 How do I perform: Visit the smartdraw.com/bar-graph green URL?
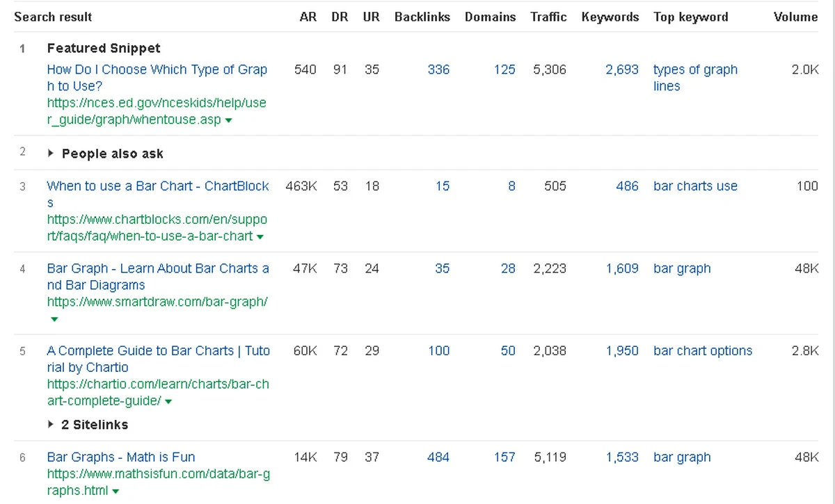[x=157, y=302]
